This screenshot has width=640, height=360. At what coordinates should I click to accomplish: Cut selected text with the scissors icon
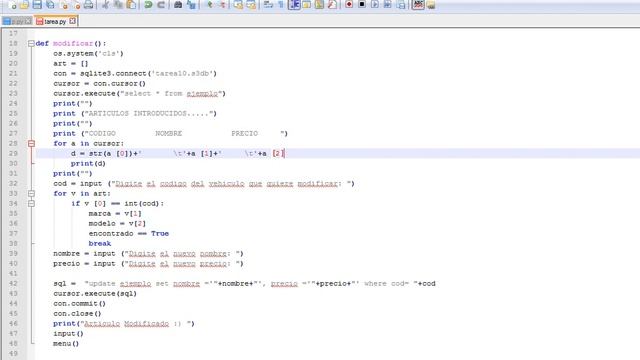[x=106, y=5]
